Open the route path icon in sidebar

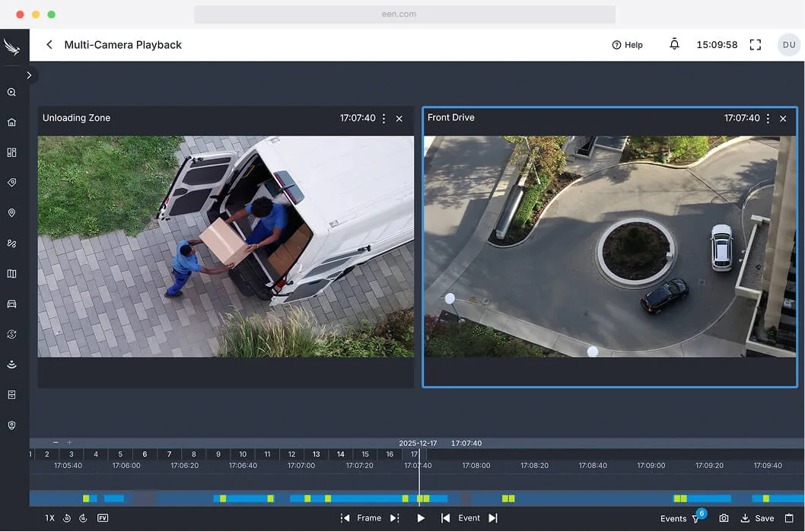coord(12,244)
